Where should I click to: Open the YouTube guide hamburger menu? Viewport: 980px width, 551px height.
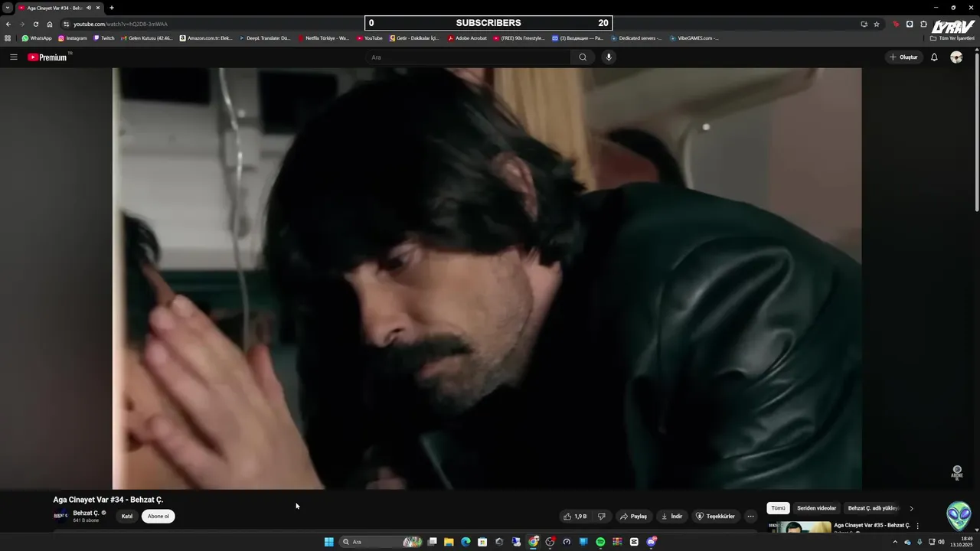tap(13, 57)
